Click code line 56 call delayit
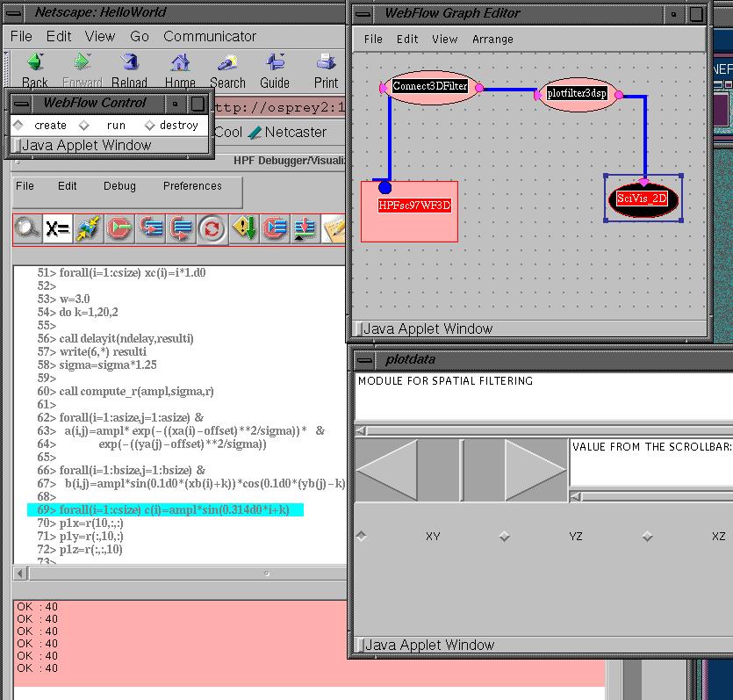 (116, 338)
